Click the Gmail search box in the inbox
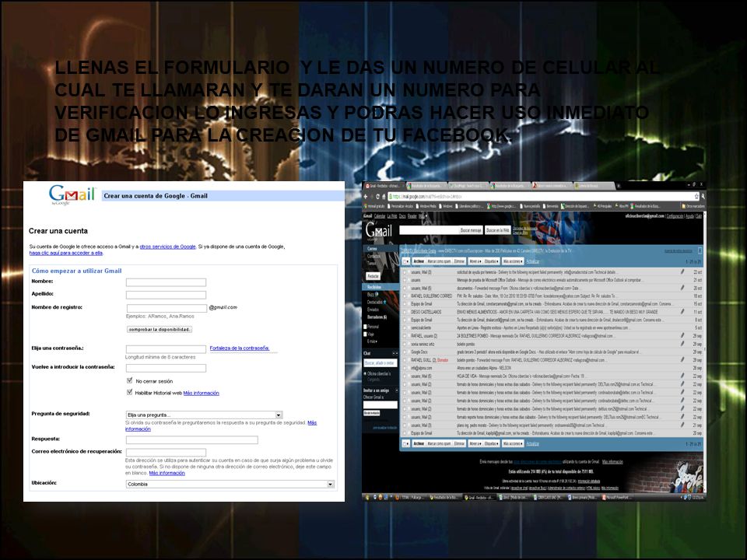Screen dimensions: 747x560 429,230
